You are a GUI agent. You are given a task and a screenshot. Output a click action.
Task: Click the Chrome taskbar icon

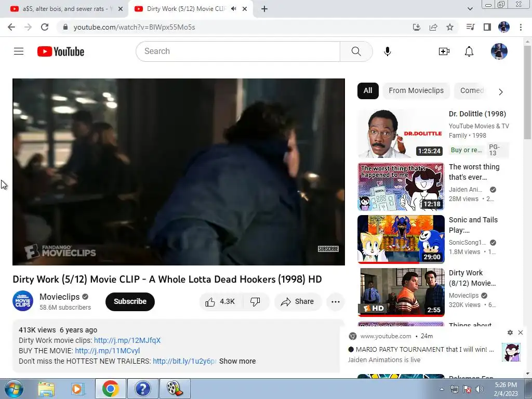(111, 389)
